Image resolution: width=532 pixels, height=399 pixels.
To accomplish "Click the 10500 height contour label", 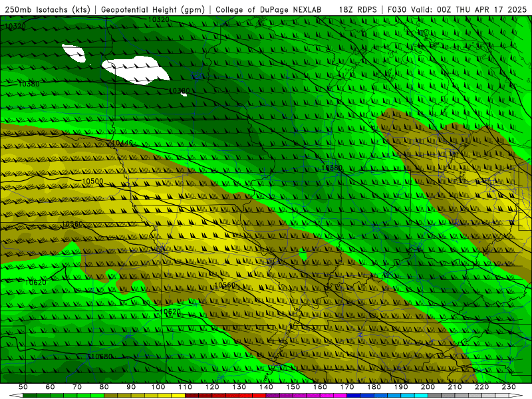I will [92, 181].
